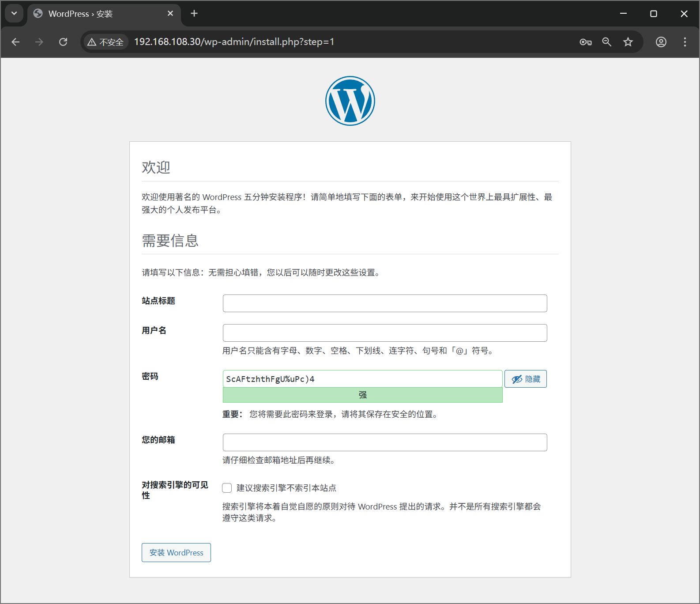Open the Chrome three-dot menu
This screenshot has height=604, width=700.
tap(685, 42)
